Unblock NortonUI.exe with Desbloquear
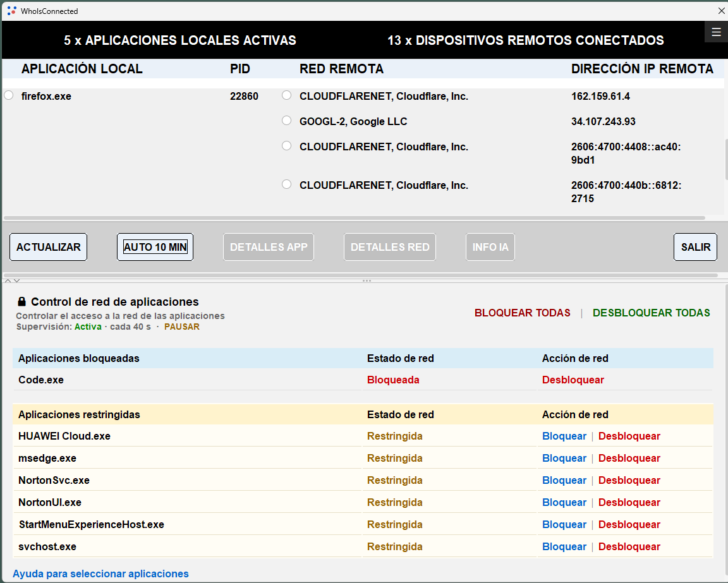 629,502
